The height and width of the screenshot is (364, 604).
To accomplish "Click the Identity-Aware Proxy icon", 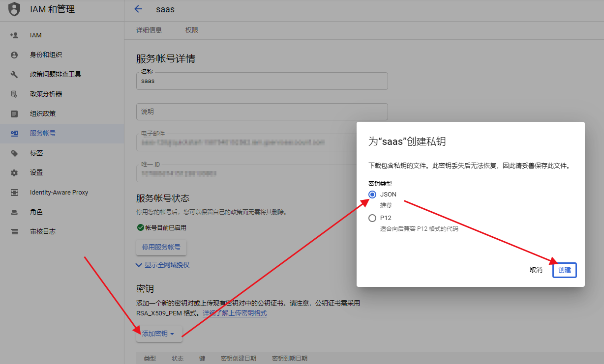I will point(14,193).
